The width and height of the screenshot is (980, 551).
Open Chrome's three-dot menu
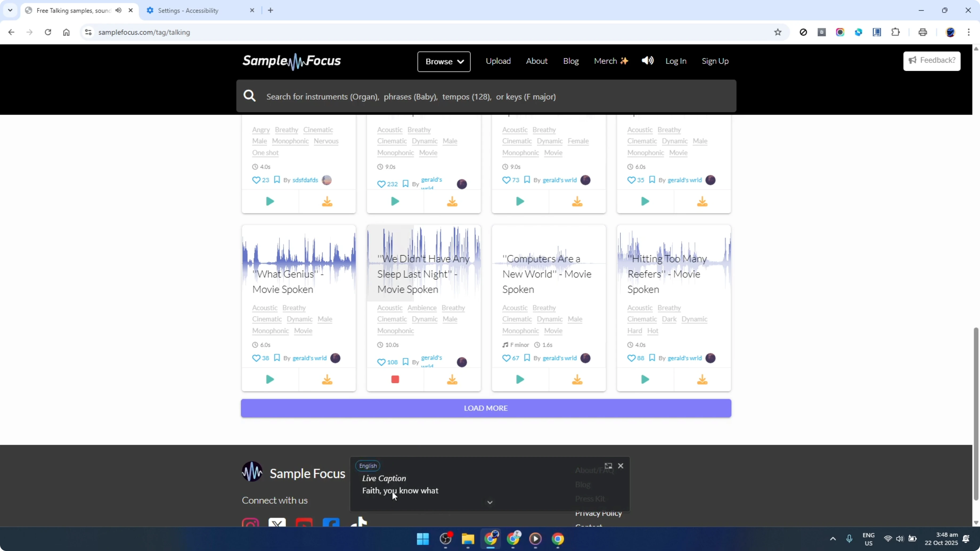pos(969,32)
